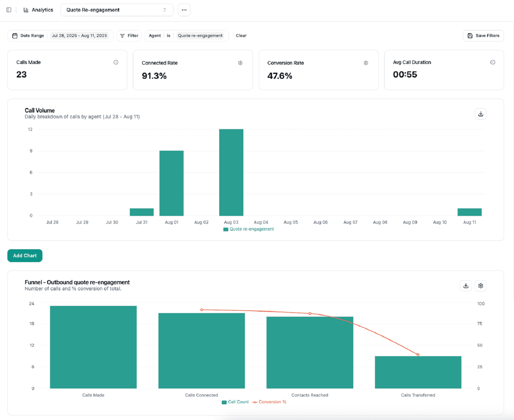Download the Funnel chart

(x=466, y=286)
